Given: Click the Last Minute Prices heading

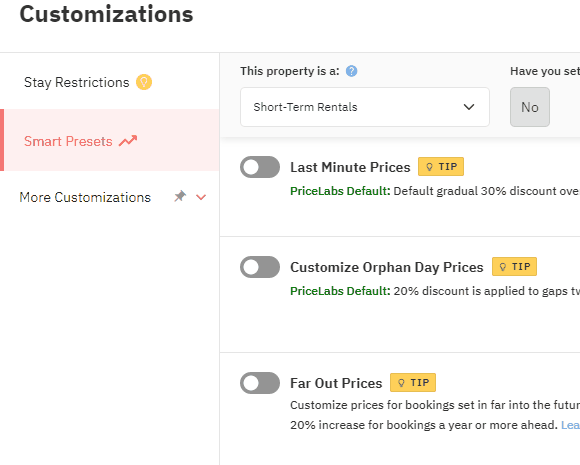Looking at the screenshot, I should tap(350, 167).
